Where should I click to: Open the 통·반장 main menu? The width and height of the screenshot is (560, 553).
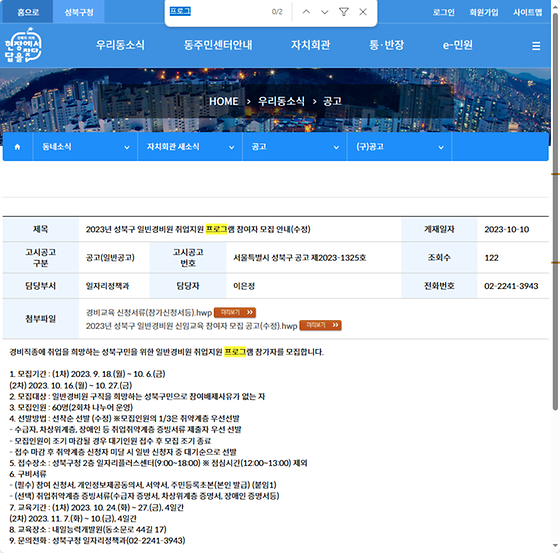[386, 45]
